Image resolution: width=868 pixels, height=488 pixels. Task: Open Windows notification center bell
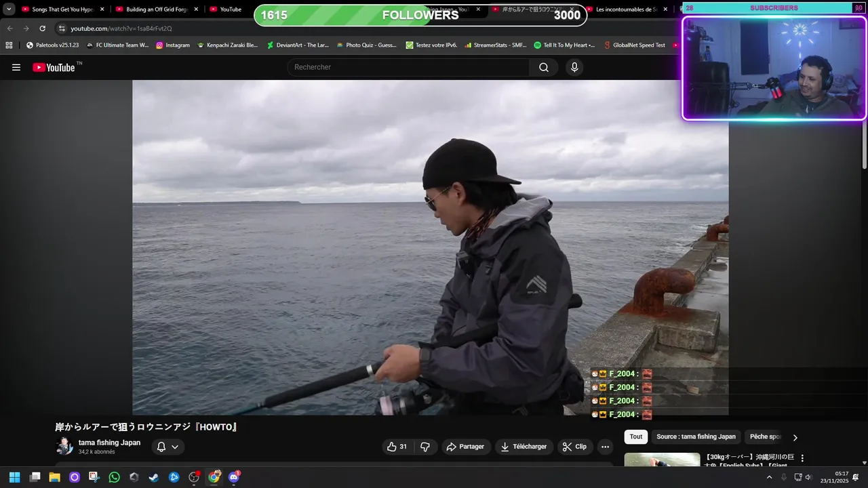point(856,477)
